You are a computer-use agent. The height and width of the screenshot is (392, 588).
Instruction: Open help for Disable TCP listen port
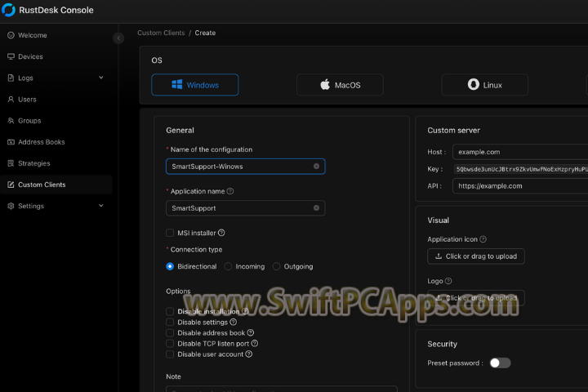click(255, 344)
